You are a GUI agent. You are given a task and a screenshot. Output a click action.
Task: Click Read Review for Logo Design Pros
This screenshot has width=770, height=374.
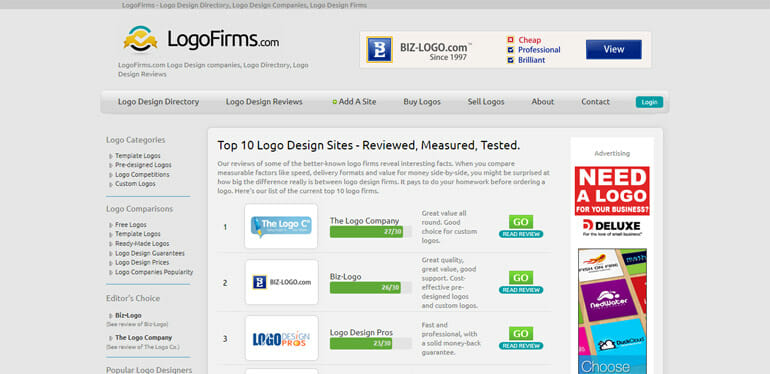[521, 346]
